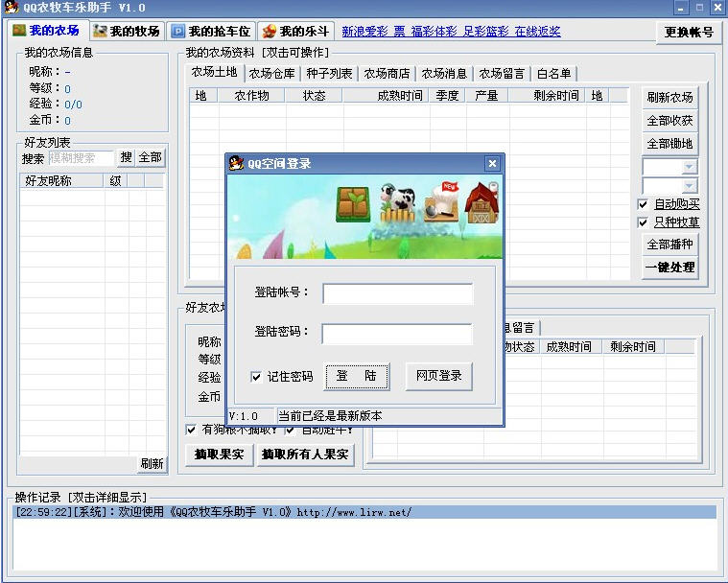728x583 pixels.
Task: Click the 全部播种 button
Action: (x=669, y=245)
